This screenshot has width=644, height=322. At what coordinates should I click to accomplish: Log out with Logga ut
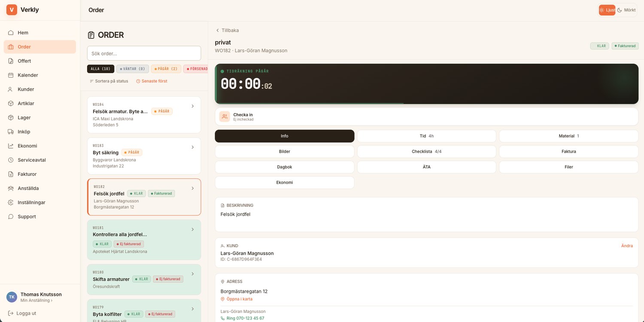click(x=22, y=313)
